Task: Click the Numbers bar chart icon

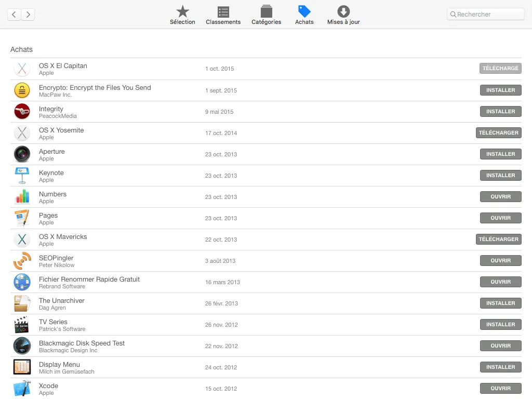Action: [22, 197]
